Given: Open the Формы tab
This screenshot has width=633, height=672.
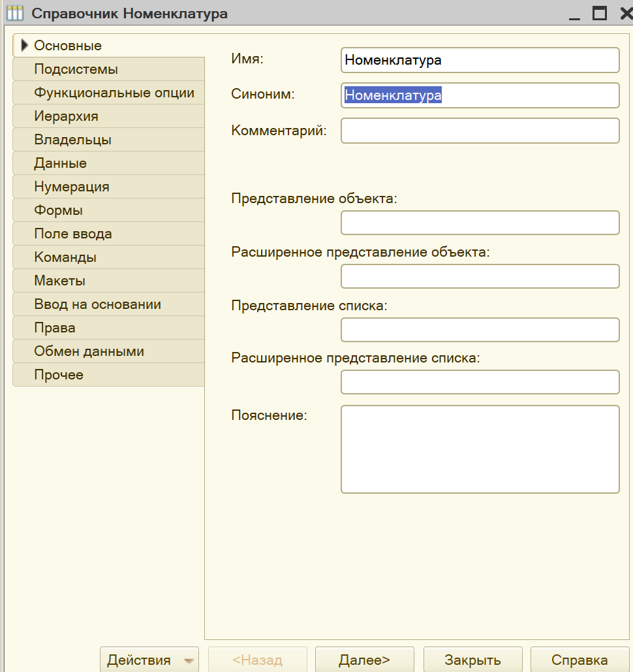Looking at the screenshot, I should 109,210.
